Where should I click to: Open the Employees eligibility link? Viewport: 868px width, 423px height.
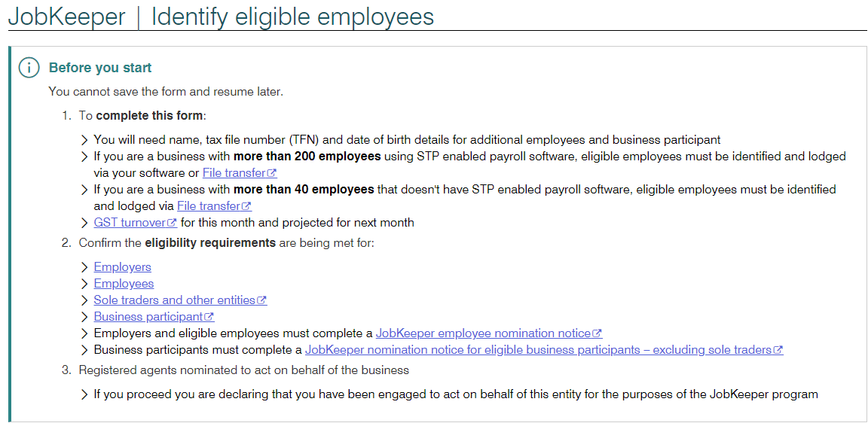click(x=124, y=284)
